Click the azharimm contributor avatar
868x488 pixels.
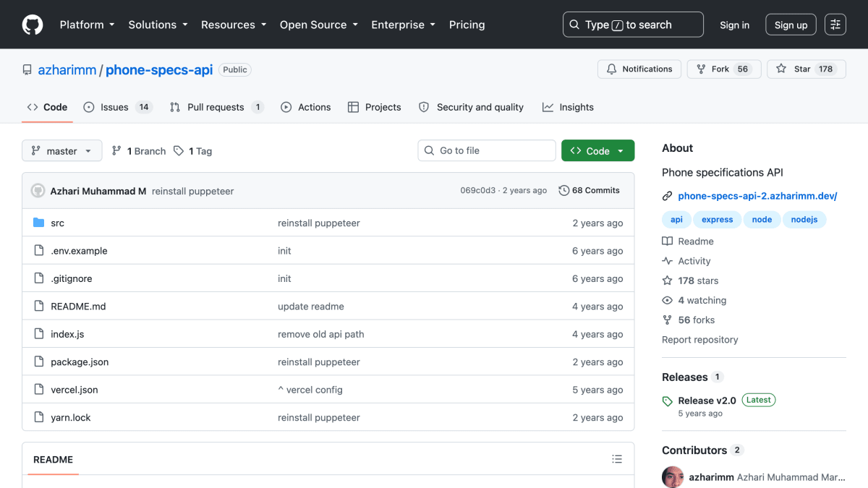(673, 477)
